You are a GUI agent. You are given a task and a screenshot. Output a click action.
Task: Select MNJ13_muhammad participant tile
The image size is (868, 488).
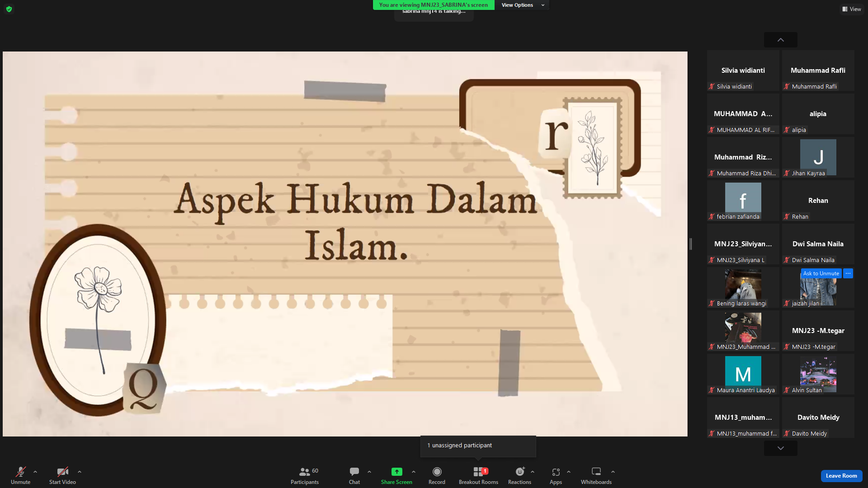(743, 418)
